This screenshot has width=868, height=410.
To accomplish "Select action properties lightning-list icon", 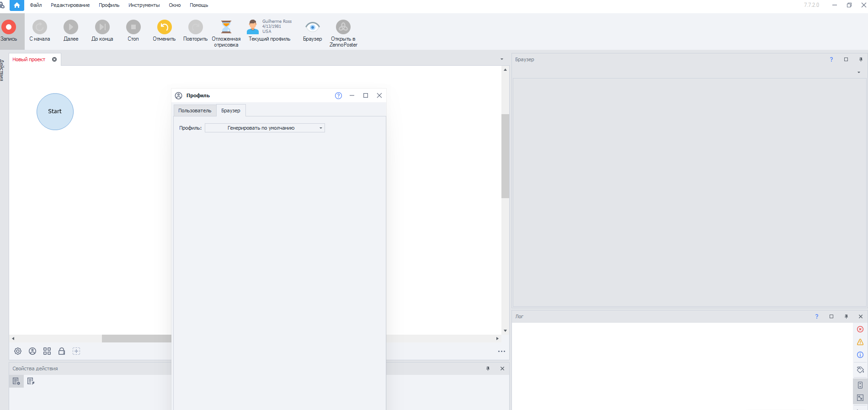I will pos(31,381).
